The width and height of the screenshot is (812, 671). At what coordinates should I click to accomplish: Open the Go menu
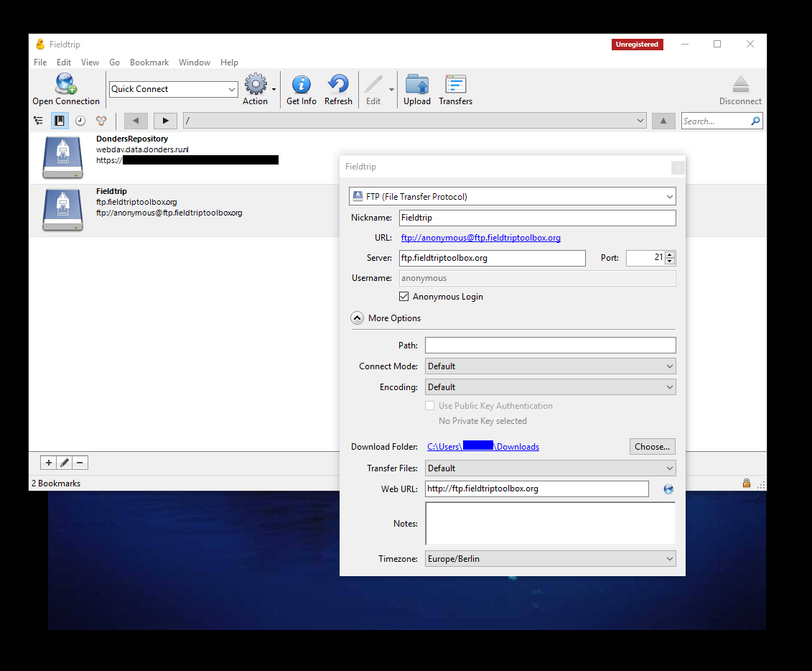114,63
